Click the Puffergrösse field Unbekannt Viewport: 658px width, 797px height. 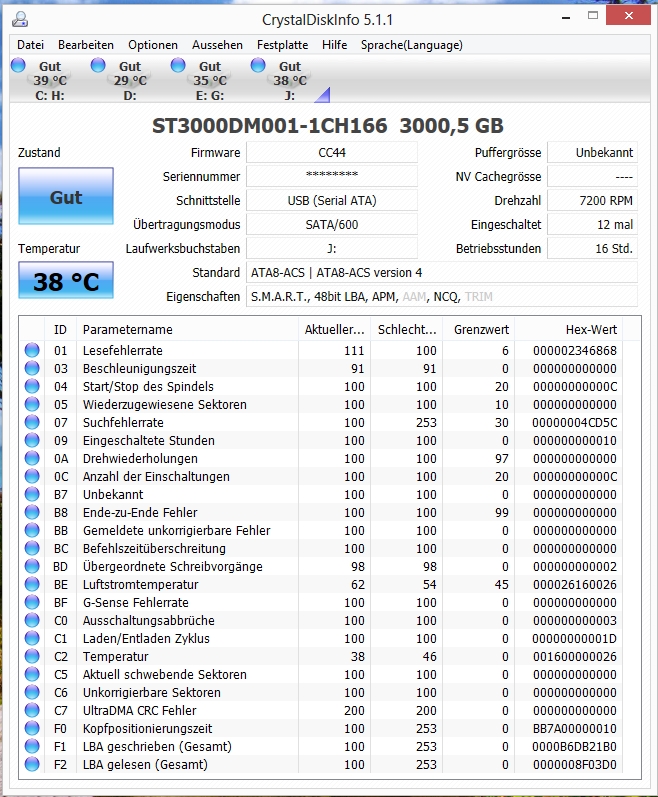(x=592, y=152)
